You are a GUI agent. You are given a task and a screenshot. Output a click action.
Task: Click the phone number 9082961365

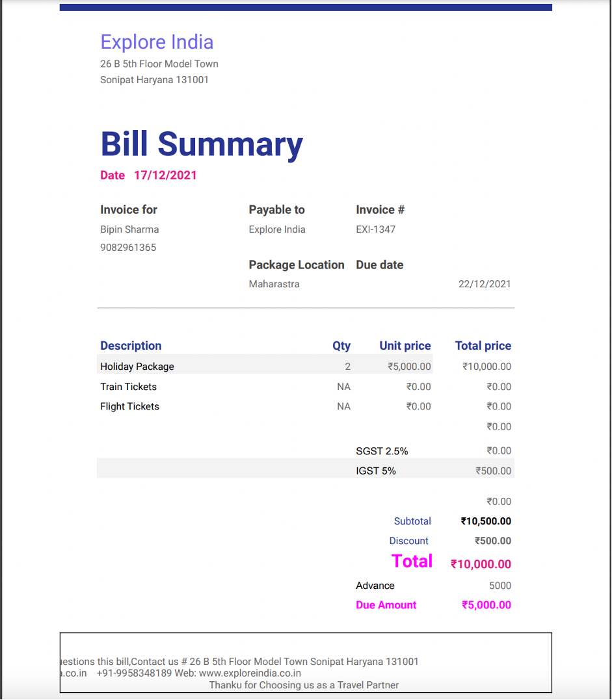tap(128, 248)
